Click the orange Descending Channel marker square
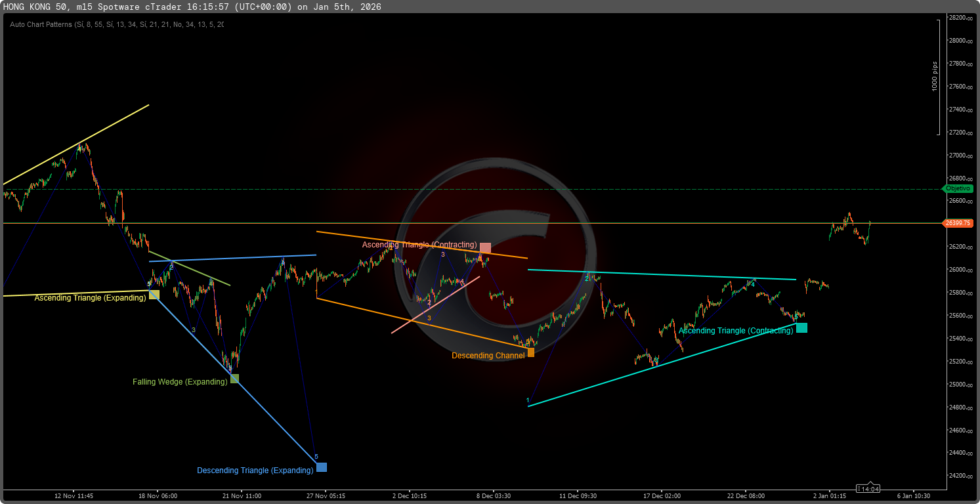Screen dimensions: 980x504 click(530, 352)
